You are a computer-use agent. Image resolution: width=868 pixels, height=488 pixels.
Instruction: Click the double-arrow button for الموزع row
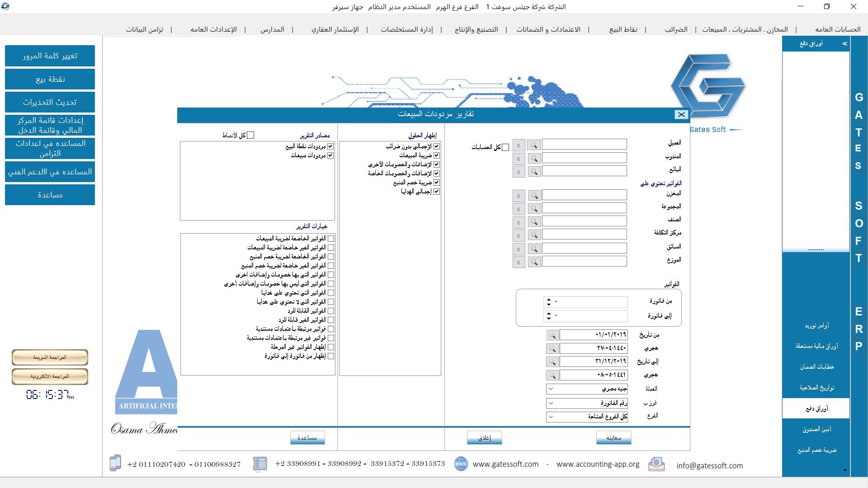tap(519, 262)
